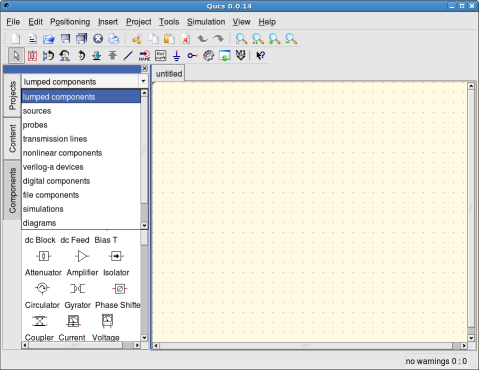The image size is (479, 370).
Task: Create a new schematic document
Action: pos(16,39)
